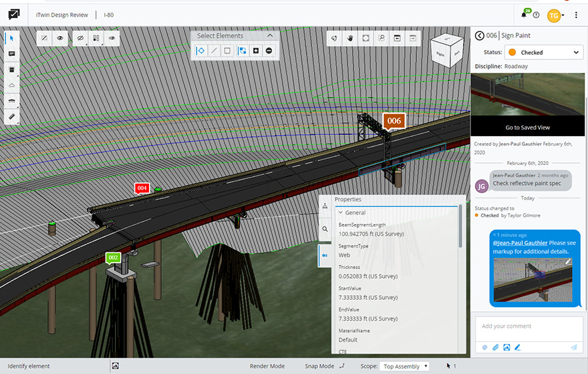The height and width of the screenshot is (374, 588).
Task: Click the Snap Mode control
Action: pos(325,366)
